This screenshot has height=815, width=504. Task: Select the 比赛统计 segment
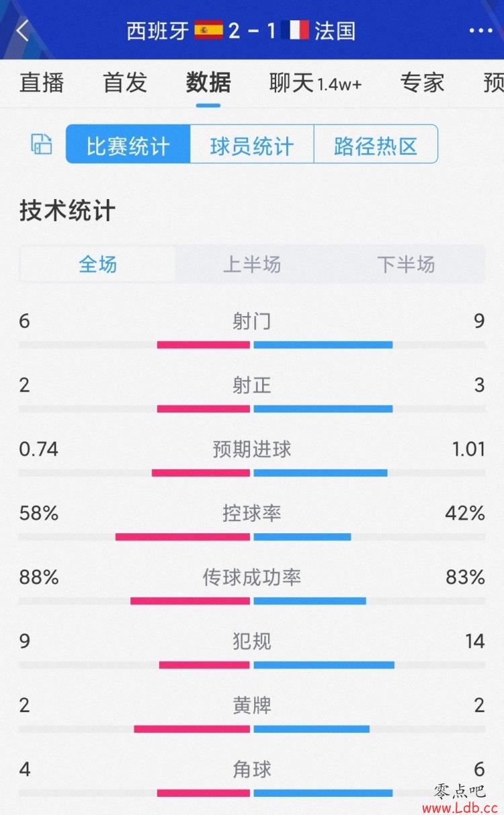coord(128,144)
